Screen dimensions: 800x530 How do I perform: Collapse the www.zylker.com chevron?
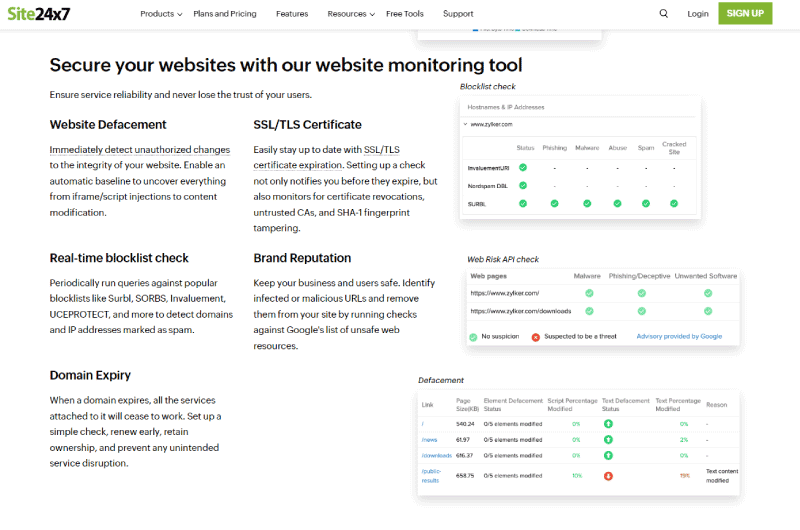tap(465, 124)
